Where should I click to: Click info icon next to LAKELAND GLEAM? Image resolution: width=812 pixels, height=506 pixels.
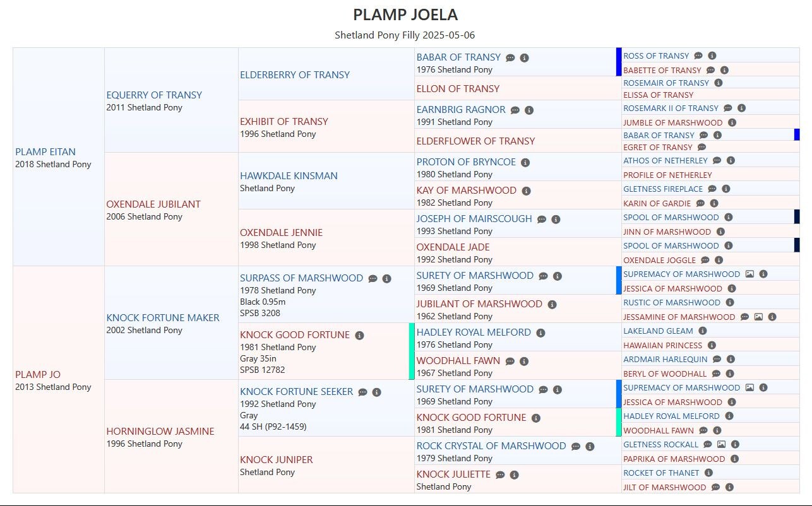click(703, 331)
